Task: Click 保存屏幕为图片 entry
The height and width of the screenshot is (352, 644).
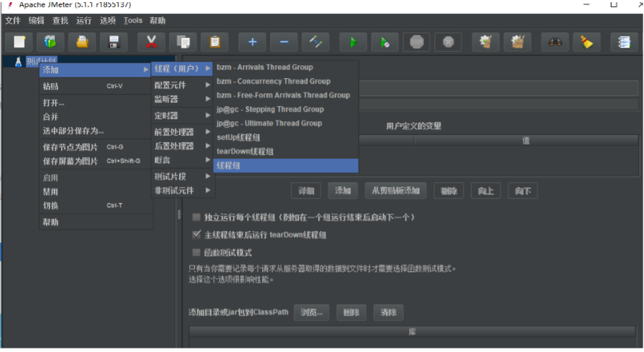Action: (95, 161)
